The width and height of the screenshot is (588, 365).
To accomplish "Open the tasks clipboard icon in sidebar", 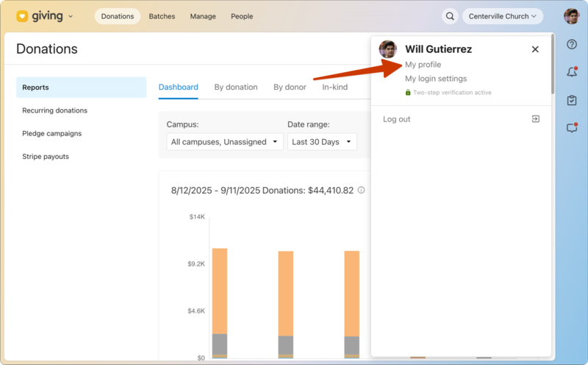I will pyautogui.click(x=572, y=100).
